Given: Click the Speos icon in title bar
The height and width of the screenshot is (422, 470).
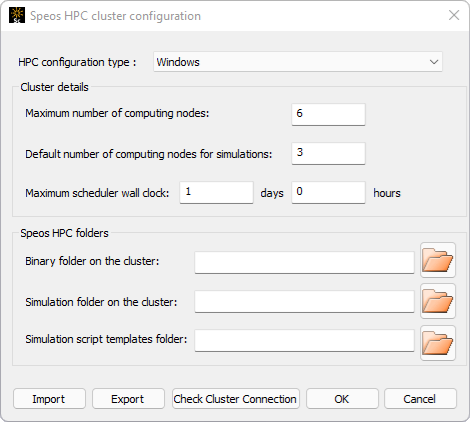Looking at the screenshot, I should coord(17,15).
